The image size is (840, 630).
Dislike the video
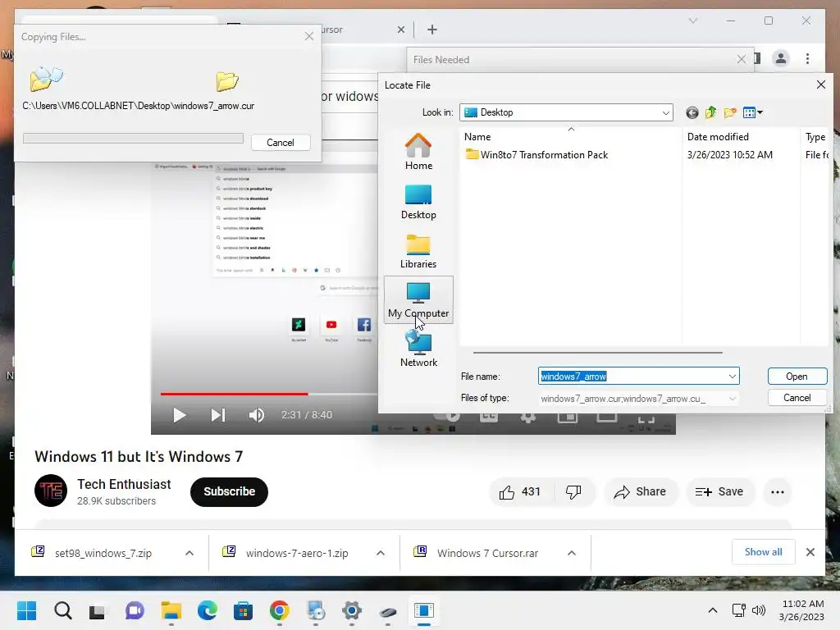coord(573,492)
